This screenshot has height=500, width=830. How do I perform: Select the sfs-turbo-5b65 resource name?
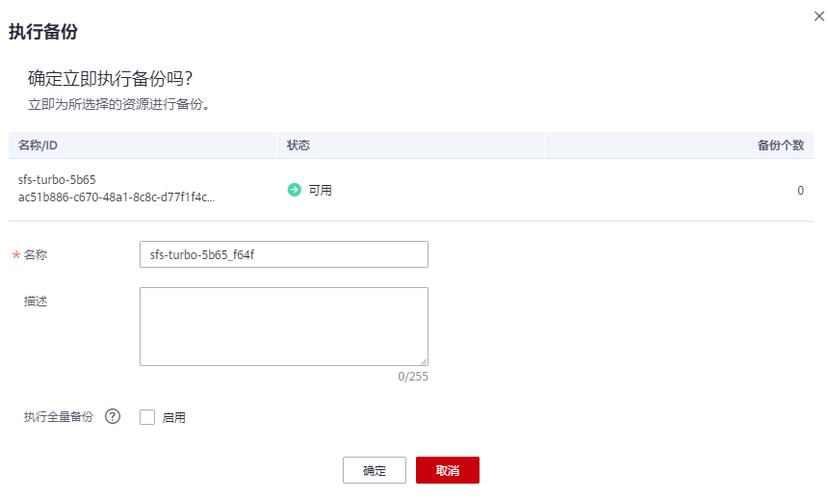pos(57,179)
